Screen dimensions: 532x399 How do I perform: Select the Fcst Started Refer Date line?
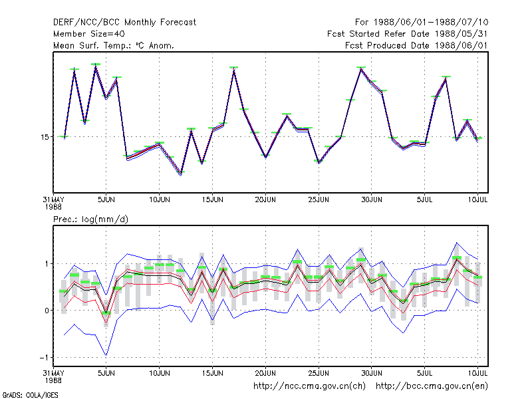pos(408,34)
